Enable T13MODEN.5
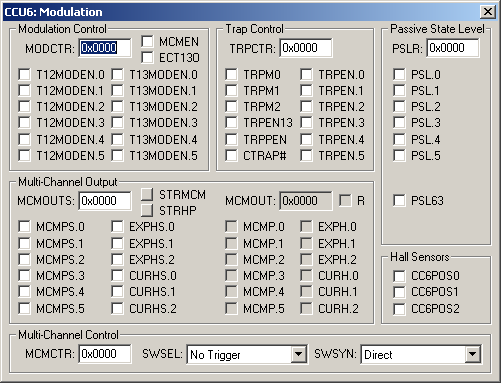This screenshot has height=383, width=501. coord(117,155)
